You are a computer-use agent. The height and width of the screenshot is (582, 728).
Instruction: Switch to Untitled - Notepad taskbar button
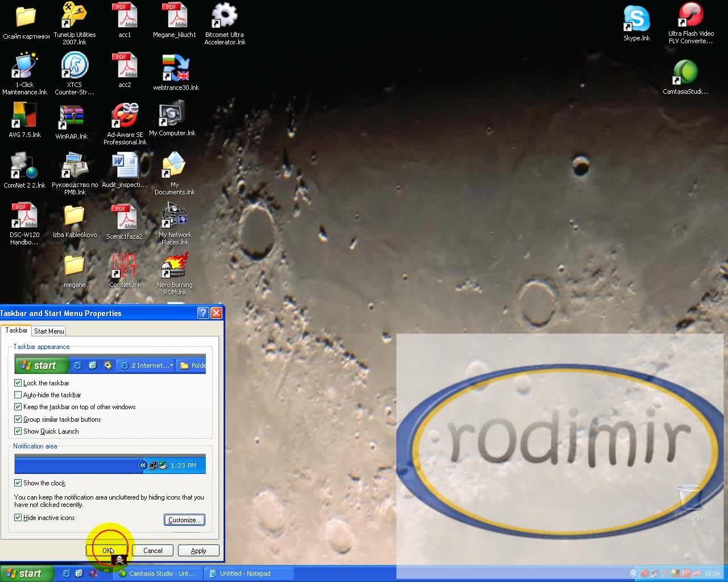249,573
